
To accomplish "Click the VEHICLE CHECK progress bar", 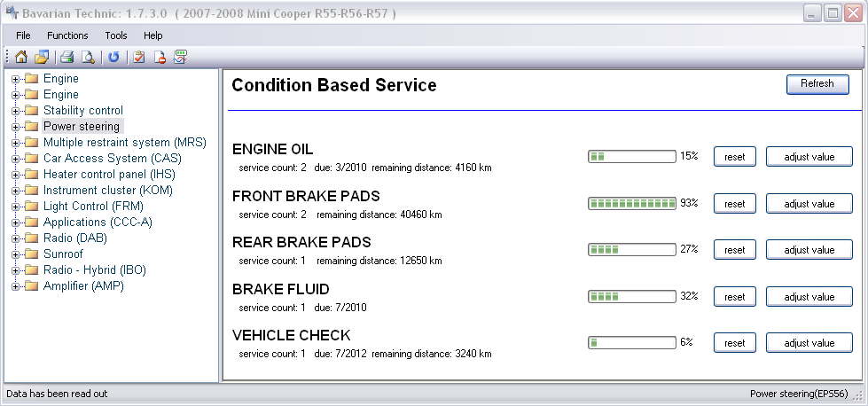I will (x=631, y=343).
